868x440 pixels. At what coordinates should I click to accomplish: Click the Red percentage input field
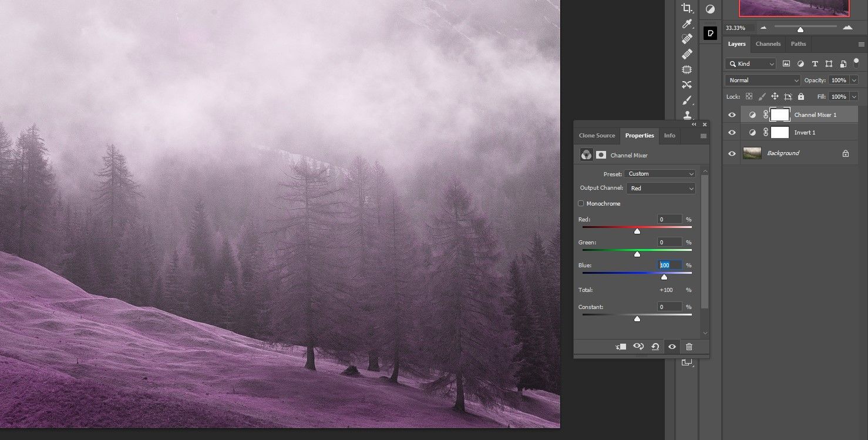669,219
